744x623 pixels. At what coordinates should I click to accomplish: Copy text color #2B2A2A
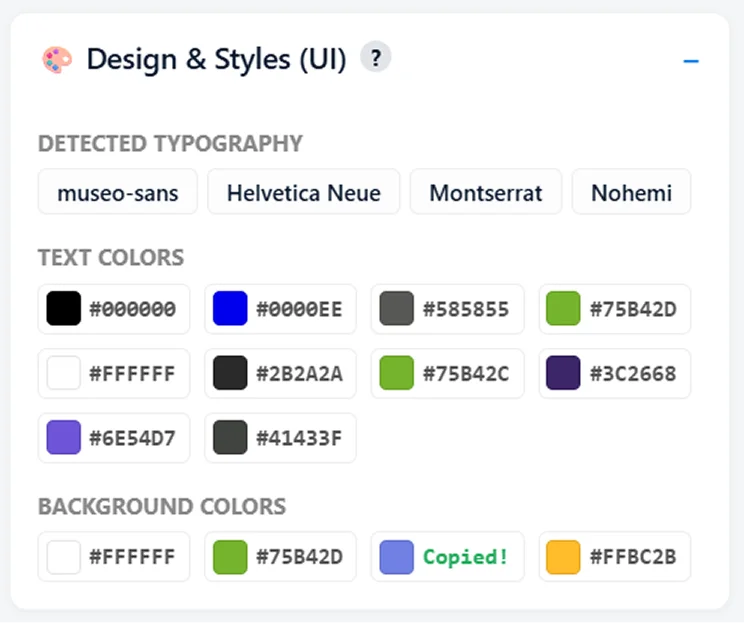pos(280,373)
